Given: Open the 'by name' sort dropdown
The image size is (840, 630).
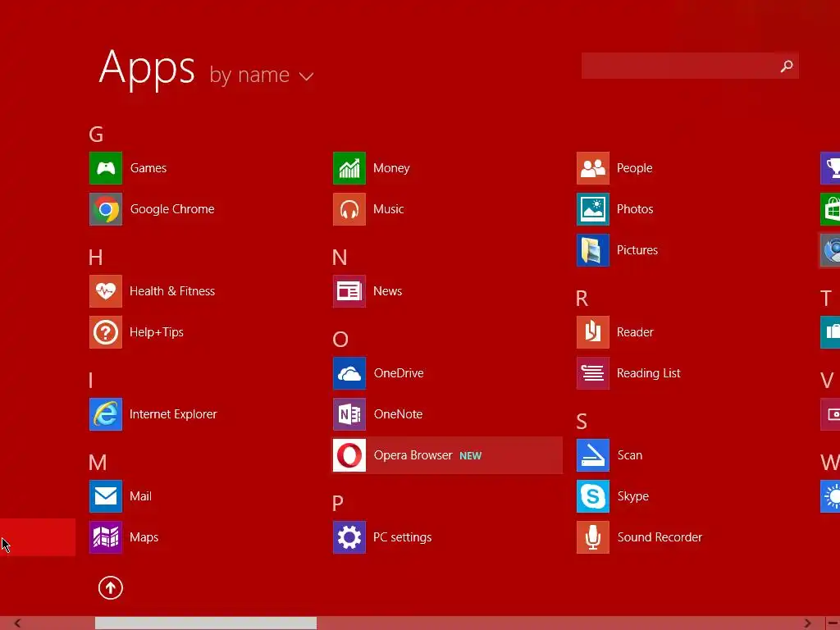Looking at the screenshot, I should click(x=262, y=75).
